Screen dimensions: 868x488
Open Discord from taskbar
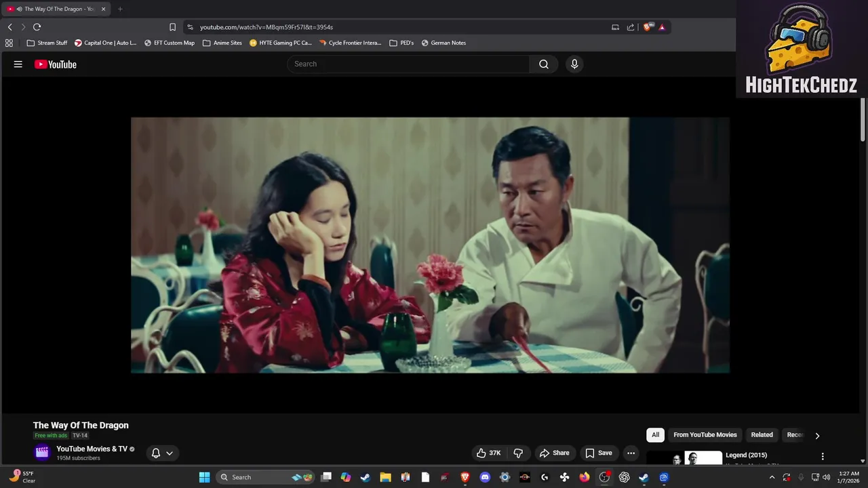tap(485, 477)
